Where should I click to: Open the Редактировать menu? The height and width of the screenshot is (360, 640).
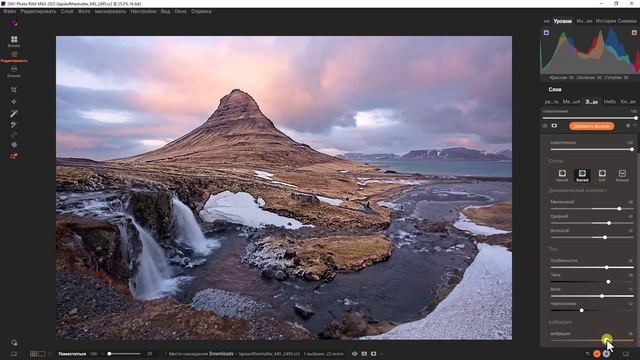point(38,11)
